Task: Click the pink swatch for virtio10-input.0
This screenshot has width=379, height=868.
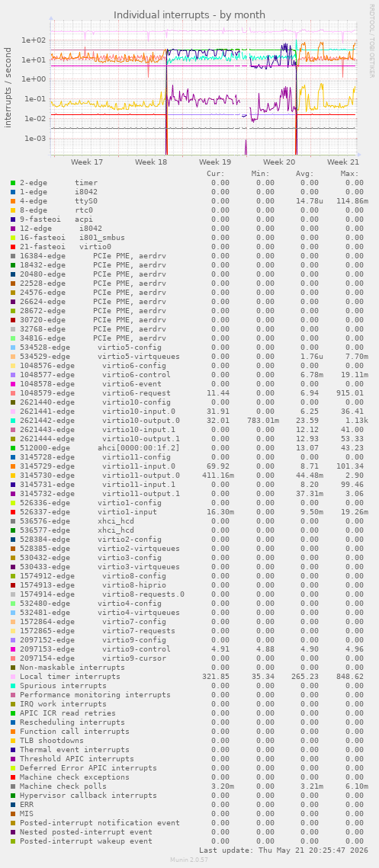Action: 13,412
